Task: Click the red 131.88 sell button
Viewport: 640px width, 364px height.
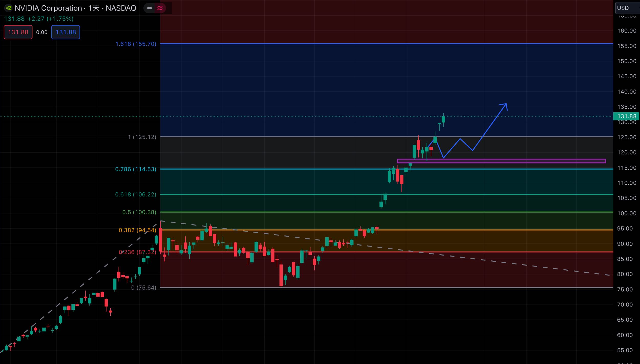Action: tap(18, 32)
